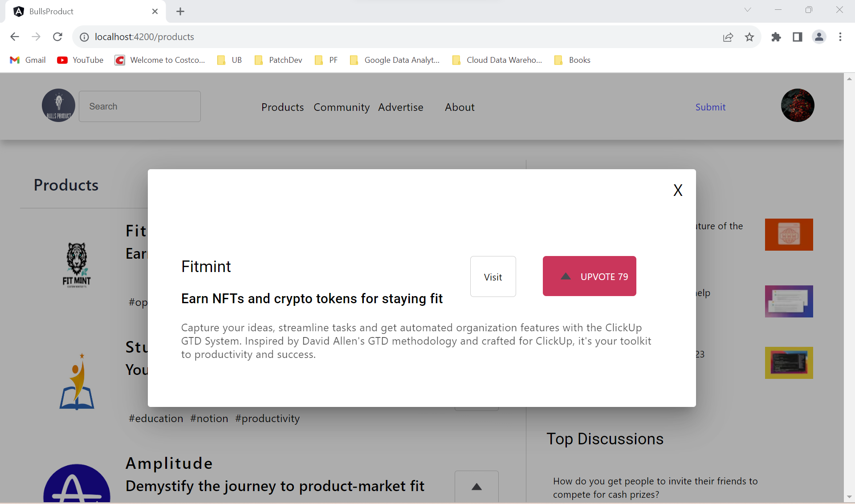Open the Chrome three-dot menu
Screen dimensions: 855x504
(841, 37)
